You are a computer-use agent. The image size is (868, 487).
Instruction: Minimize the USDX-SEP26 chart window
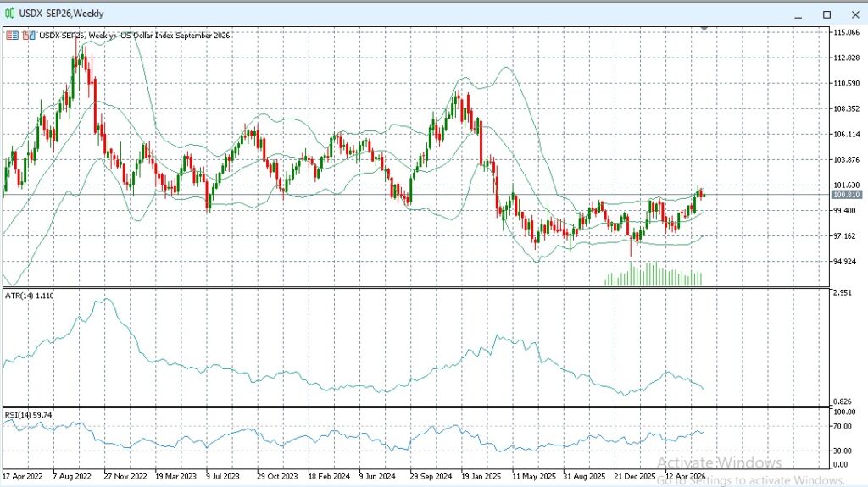point(798,15)
